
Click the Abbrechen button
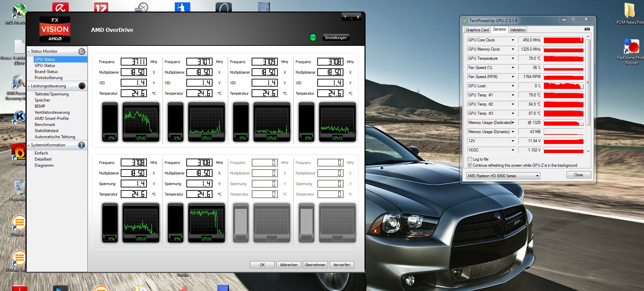(289, 265)
